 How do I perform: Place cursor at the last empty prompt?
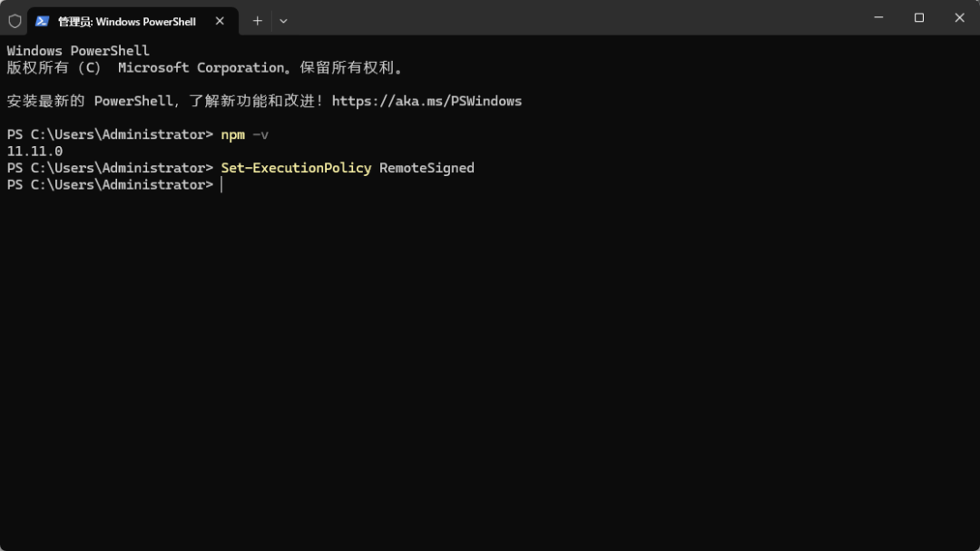pyautogui.click(x=222, y=185)
